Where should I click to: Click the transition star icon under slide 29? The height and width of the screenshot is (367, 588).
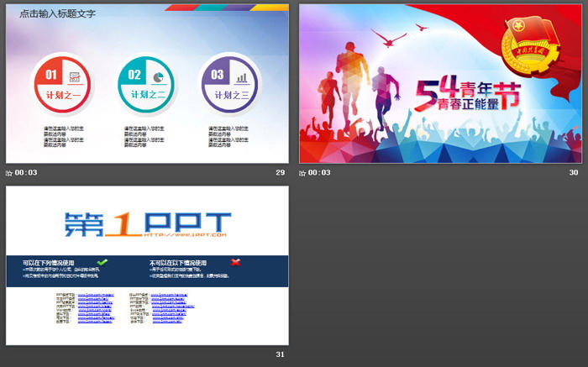[x=9, y=173]
